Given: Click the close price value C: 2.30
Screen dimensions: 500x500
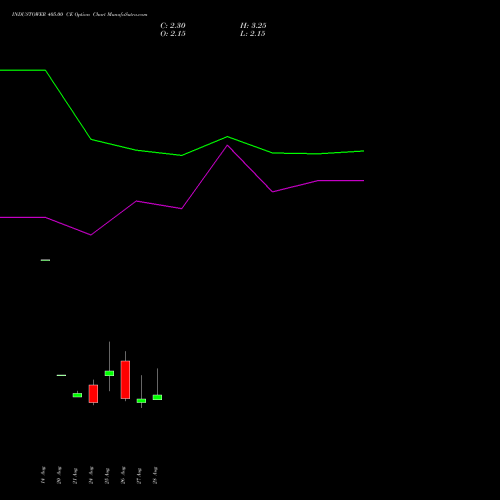Looking at the screenshot, I should [x=173, y=26].
